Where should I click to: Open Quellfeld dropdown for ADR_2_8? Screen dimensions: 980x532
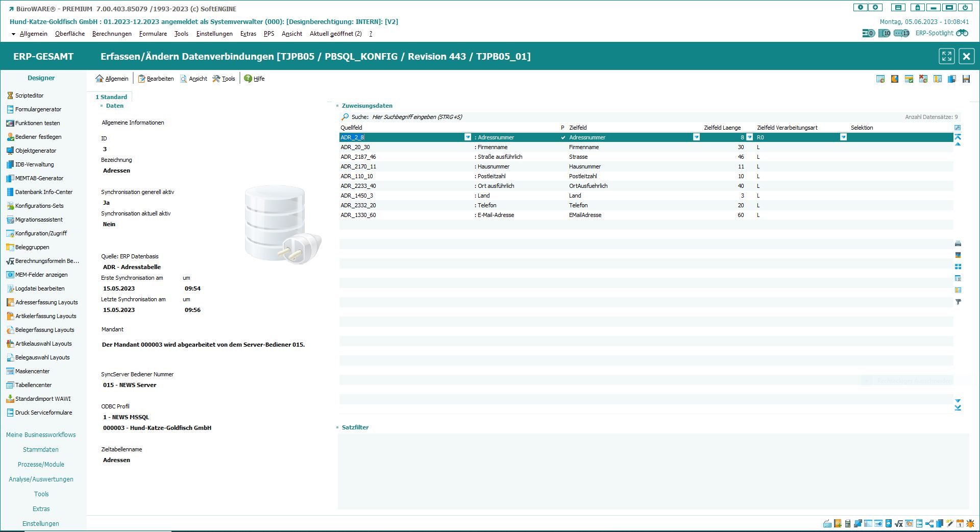[468, 137]
